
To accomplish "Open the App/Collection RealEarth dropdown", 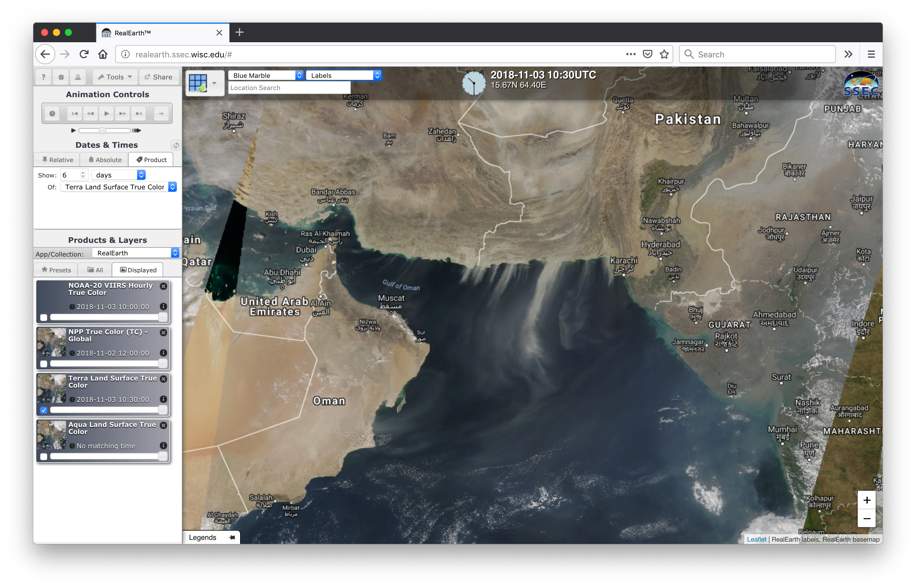I will click(x=136, y=253).
